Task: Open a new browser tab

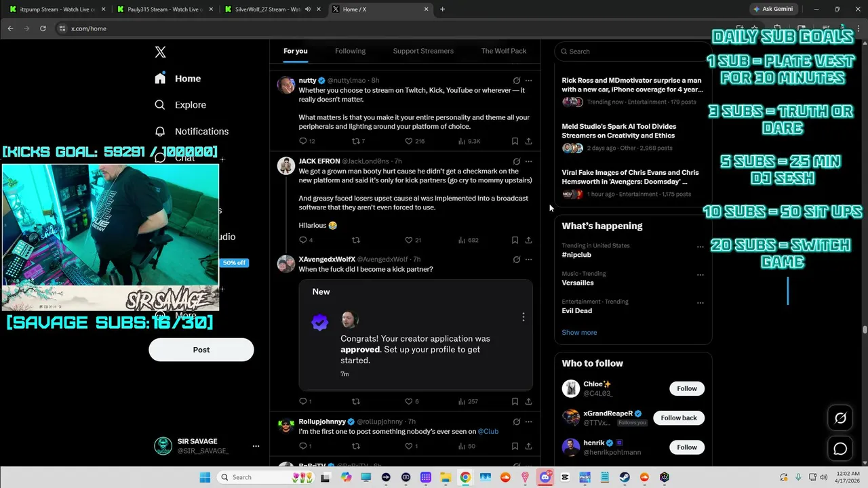Action: click(442, 9)
